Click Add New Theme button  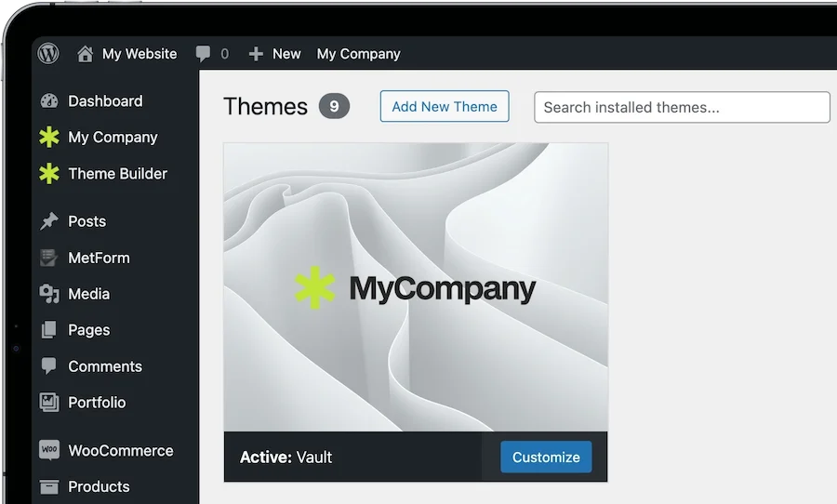pos(445,106)
